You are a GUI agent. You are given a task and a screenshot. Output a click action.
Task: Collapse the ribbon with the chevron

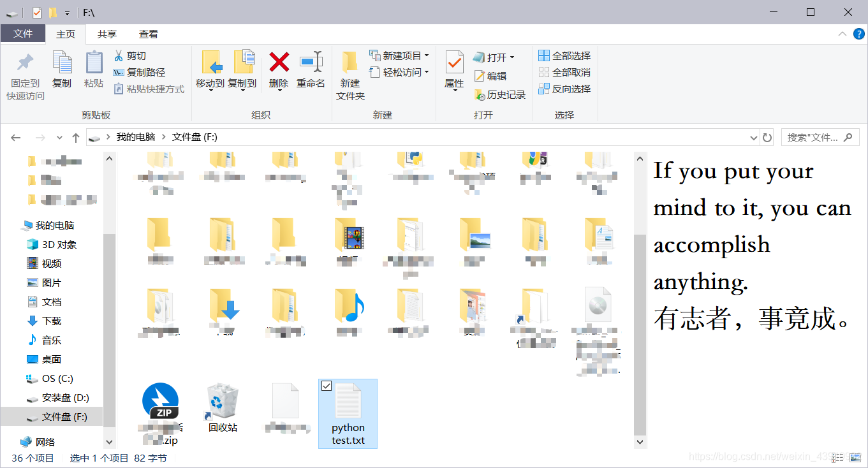(842, 34)
